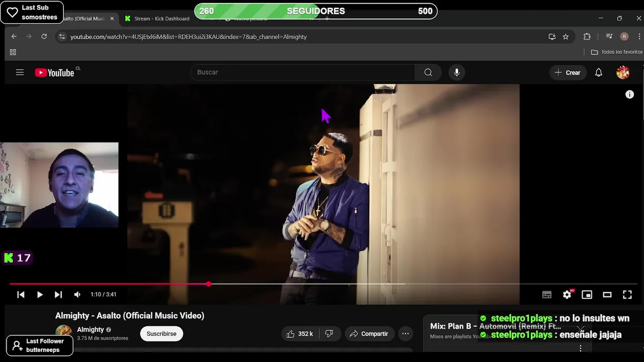644x362 pixels.
Task: Bookmark this page with star icon
Action: (566, 37)
